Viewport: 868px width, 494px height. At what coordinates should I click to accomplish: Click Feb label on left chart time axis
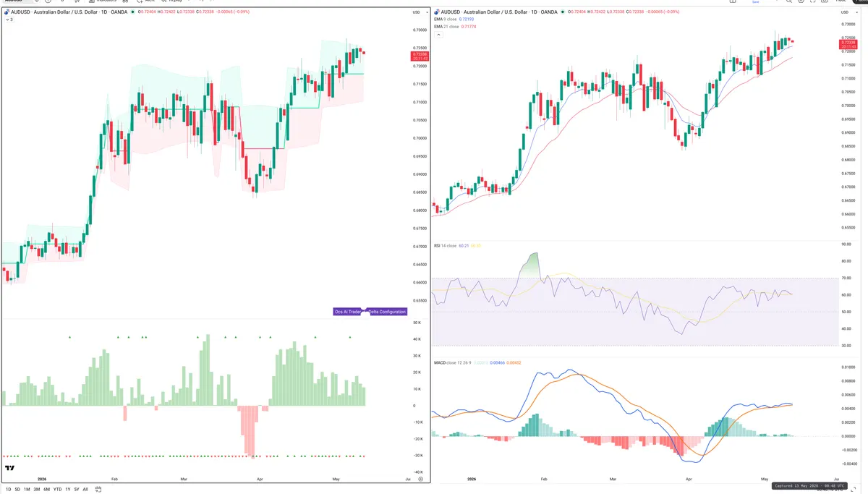coord(114,479)
